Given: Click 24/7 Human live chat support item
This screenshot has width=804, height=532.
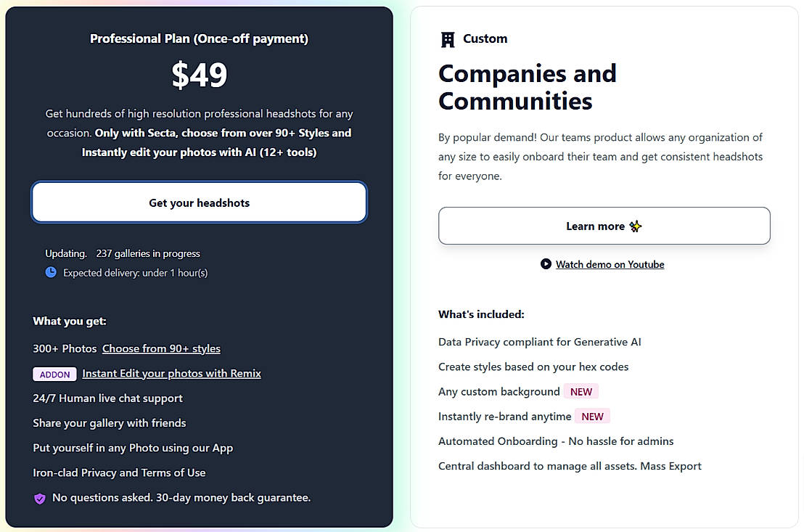Looking at the screenshot, I should tap(107, 398).
